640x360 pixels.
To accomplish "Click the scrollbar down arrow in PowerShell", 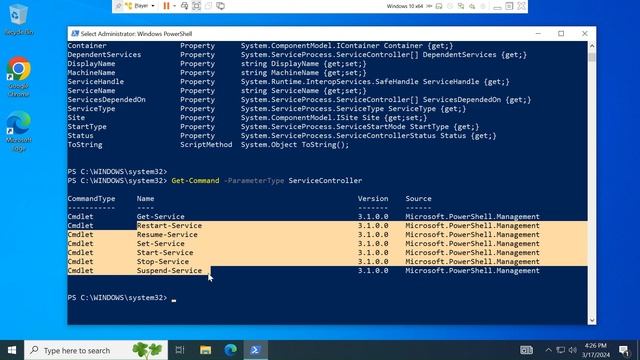I will 592,320.
